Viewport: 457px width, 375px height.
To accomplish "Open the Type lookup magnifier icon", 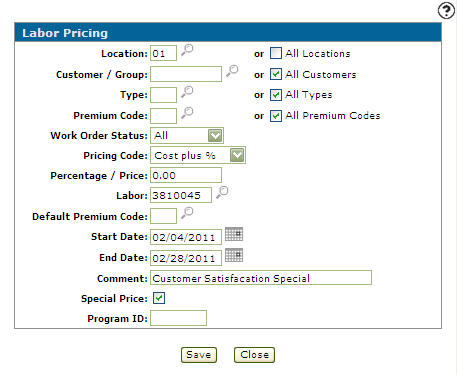I will coord(187,92).
